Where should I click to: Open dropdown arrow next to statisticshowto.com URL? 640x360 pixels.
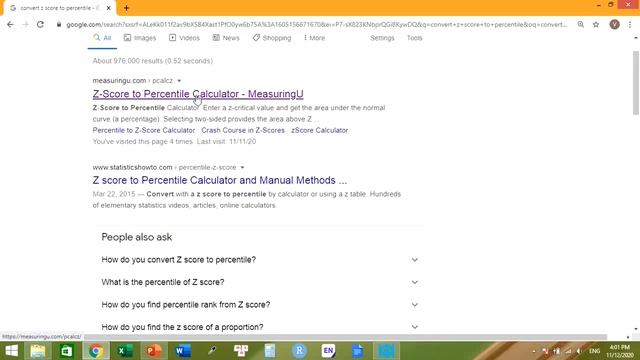[x=242, y=167]
